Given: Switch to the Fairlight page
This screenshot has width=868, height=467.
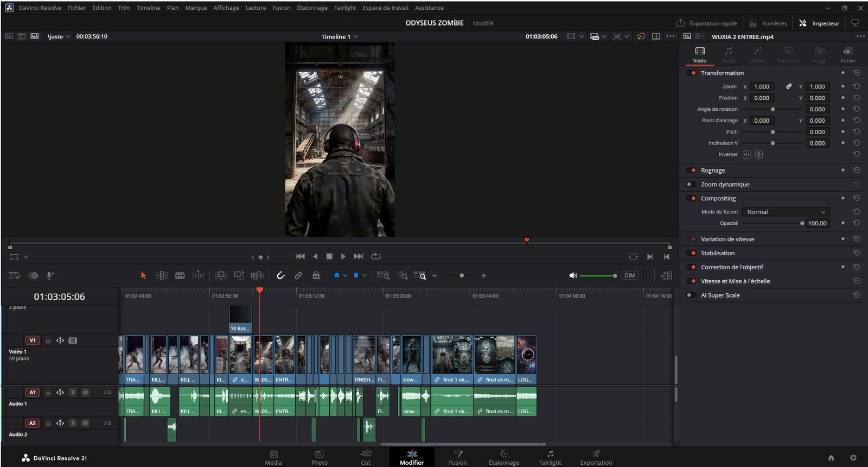Looking at the screenshot, I should [x=550, y=458].
